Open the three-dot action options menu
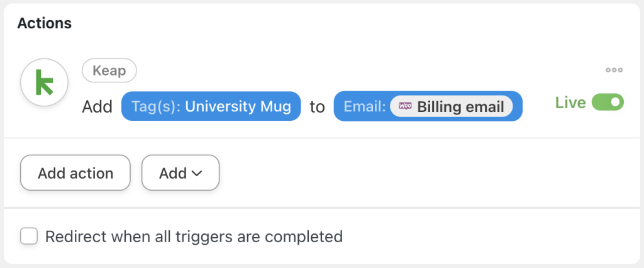 (x=614, y=70)
